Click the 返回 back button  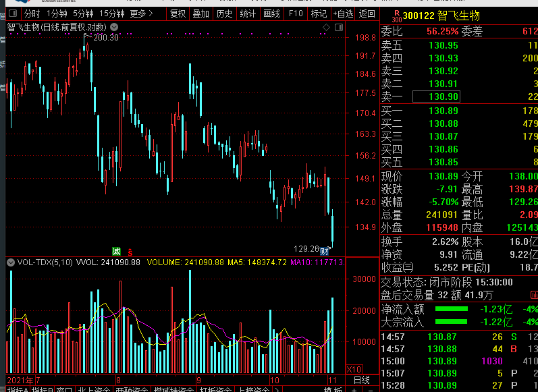coord(367,13)
